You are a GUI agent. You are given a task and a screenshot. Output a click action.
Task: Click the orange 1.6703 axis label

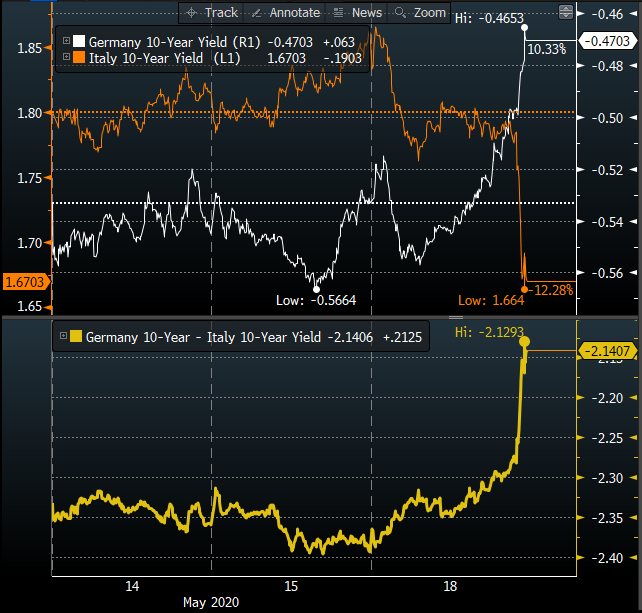point(22,283)
